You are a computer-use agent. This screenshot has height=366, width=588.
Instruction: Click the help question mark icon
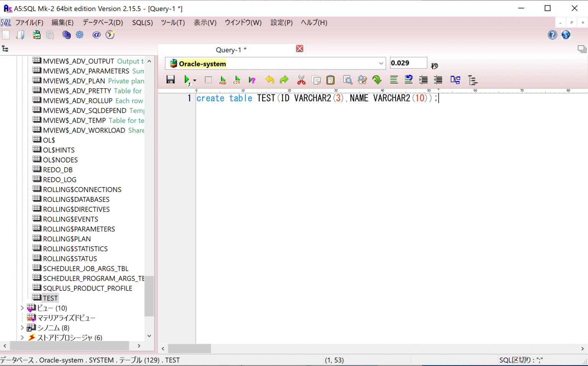[x=552, y=35]
